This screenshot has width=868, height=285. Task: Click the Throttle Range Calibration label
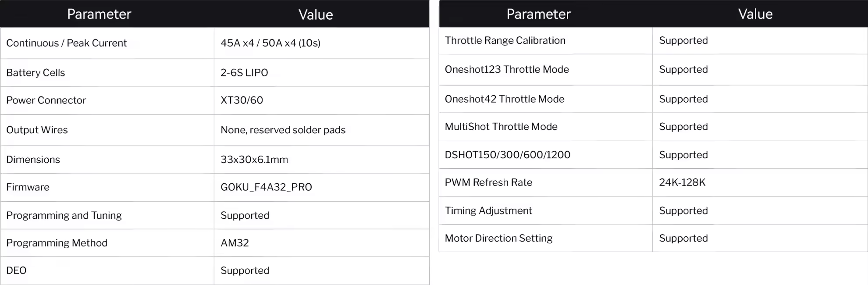click(x=505, y=41)
